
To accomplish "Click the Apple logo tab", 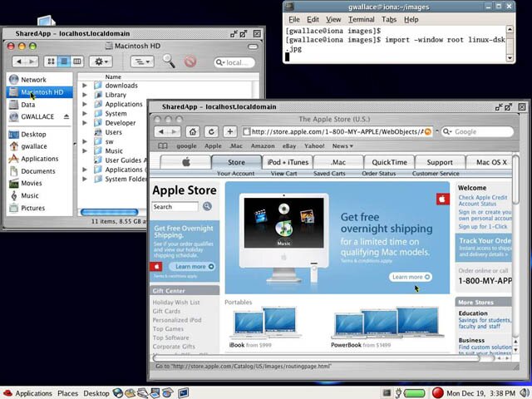I will click(x=186, y=162).
